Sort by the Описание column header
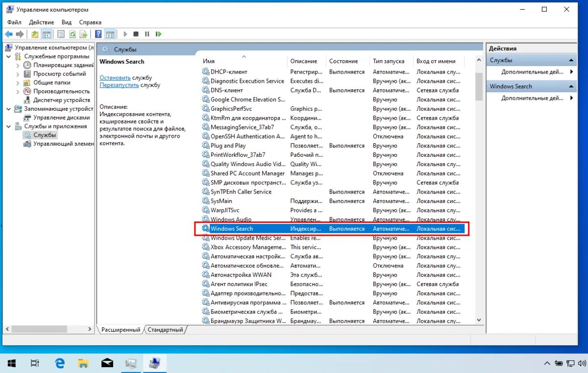This screenshot has height=373, width=588. coord(306,61)
